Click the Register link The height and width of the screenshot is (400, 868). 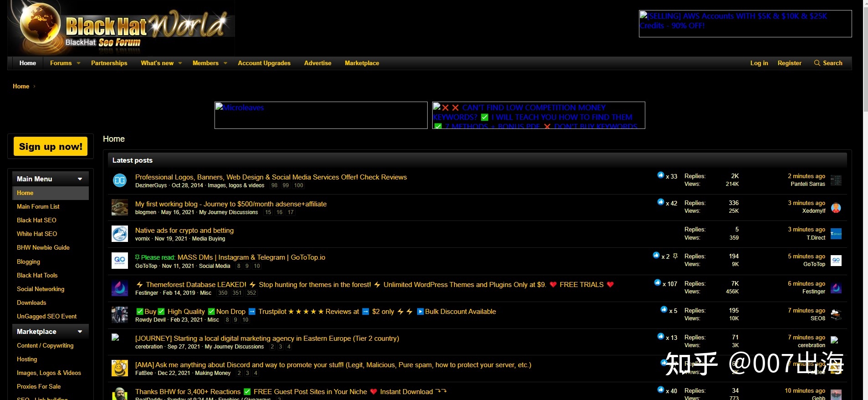789,63
